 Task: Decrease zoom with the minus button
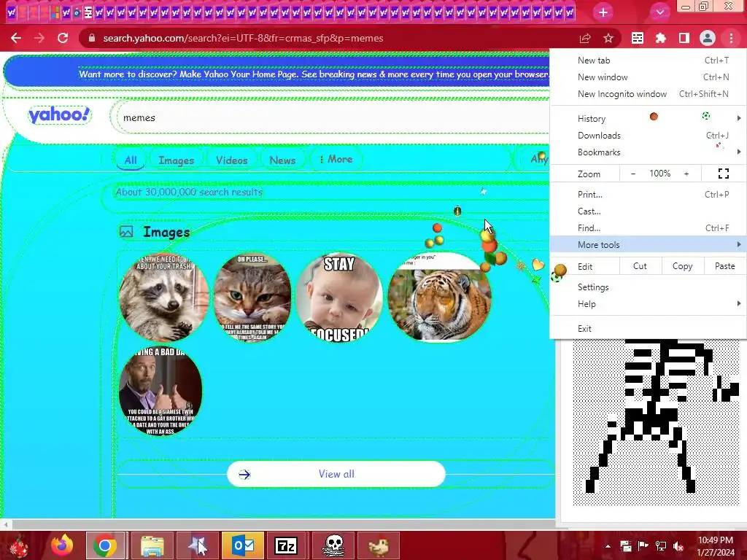633,174
